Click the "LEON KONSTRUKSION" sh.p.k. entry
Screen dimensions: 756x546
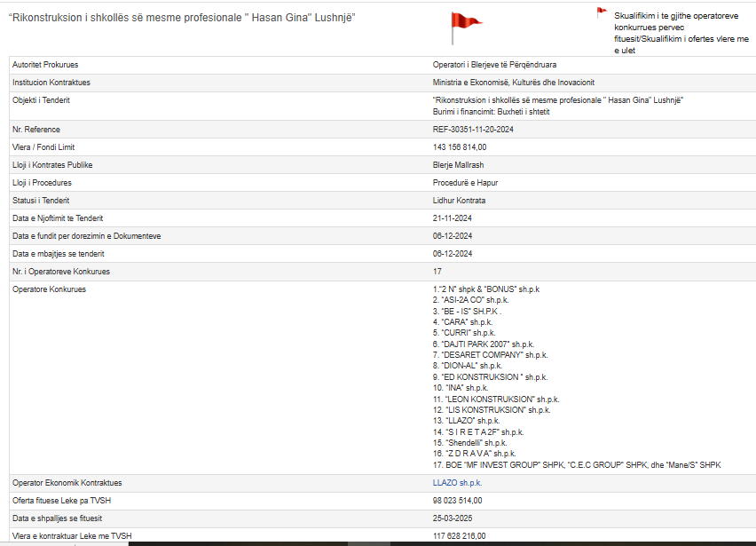pyautogui.click(x=496, y=400)
